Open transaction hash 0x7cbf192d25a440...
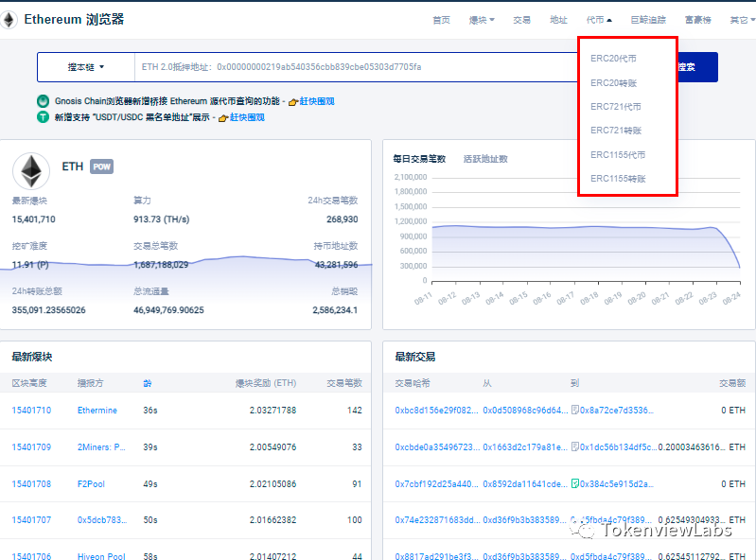This screenshot has height=560, width=756. 436,484
